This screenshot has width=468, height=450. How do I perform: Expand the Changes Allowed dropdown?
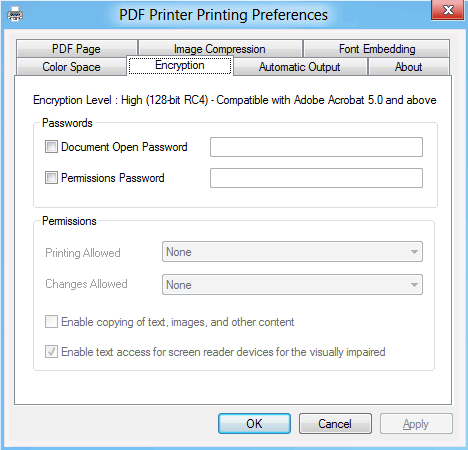292,285
